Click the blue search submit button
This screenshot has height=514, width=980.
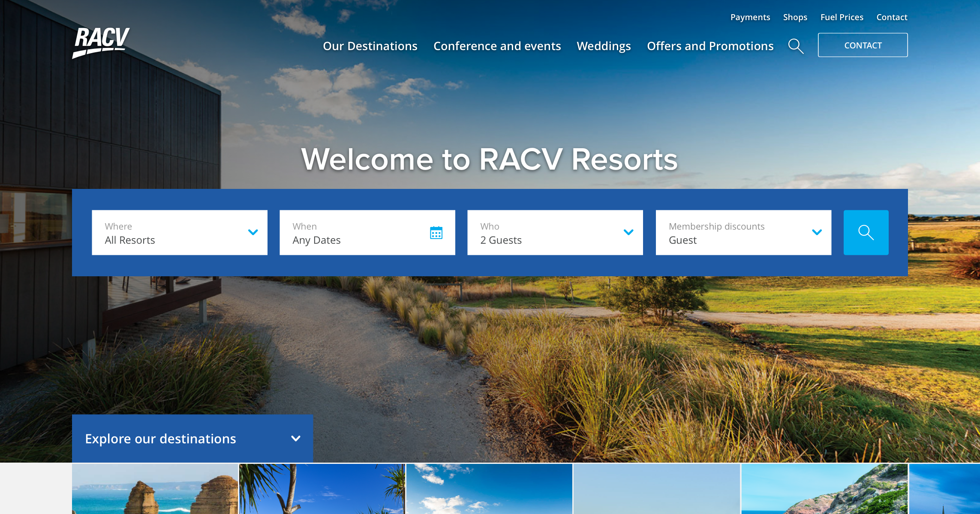point(866,233)
